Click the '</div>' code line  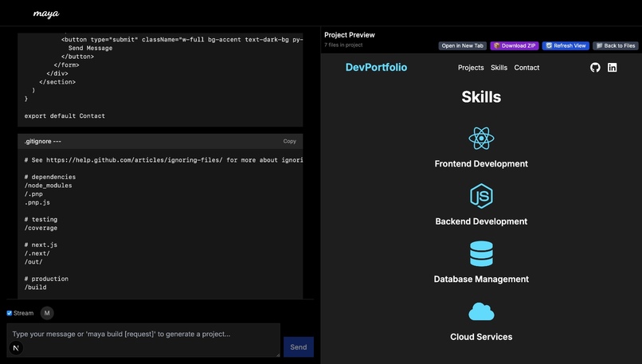click(x=57, y=74)
